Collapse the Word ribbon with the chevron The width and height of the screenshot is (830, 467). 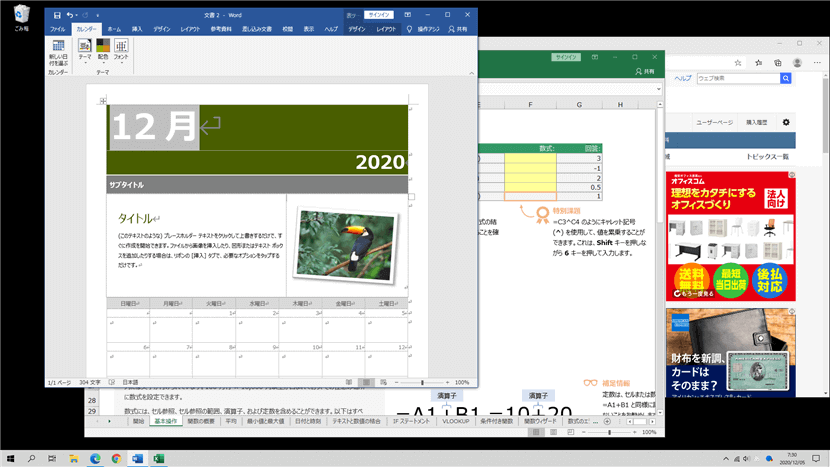[x=472, y=73]
